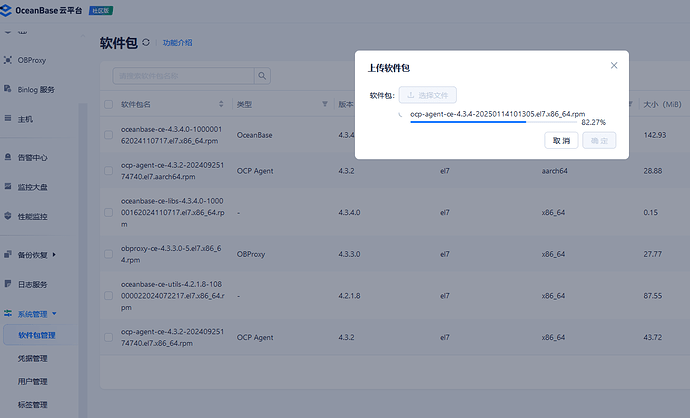690x418 pixels.
Task: Click the 取消 button
Action: pos(561,140)
